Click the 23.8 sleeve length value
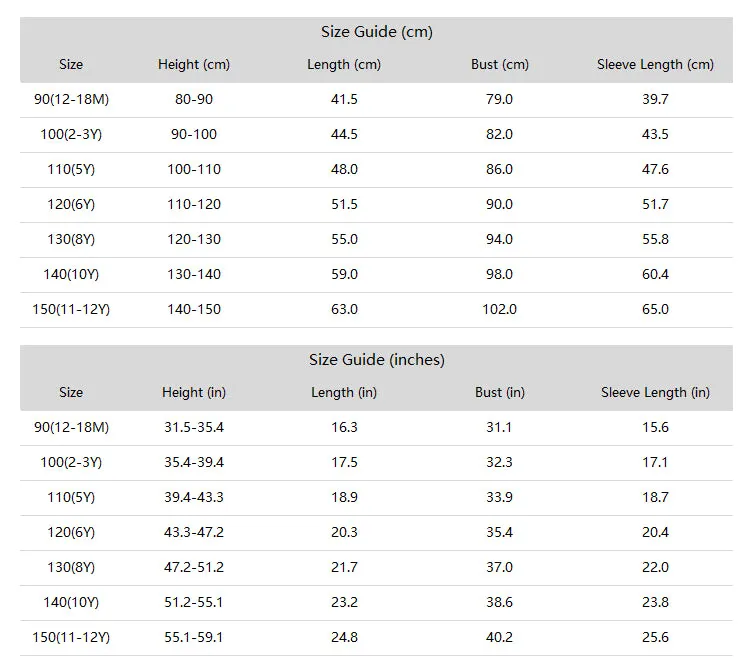752x666 pixels. point(655,602)
